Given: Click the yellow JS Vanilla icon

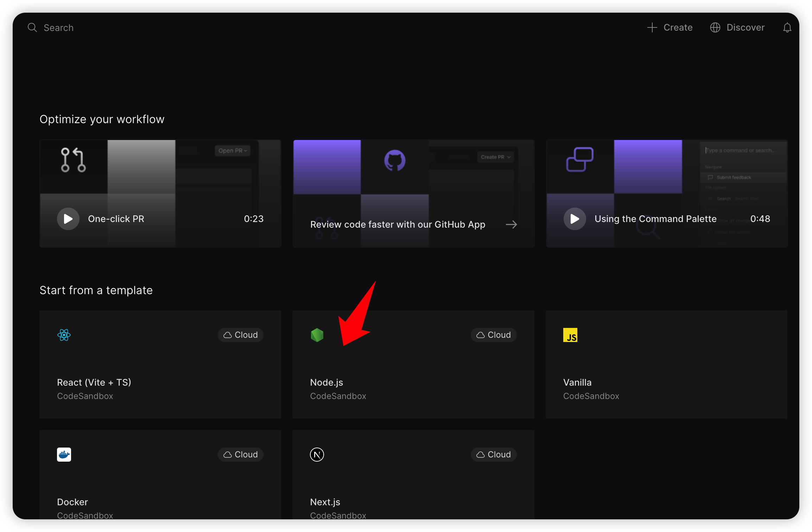Looking at the screenshot, I should pos(570,335).
